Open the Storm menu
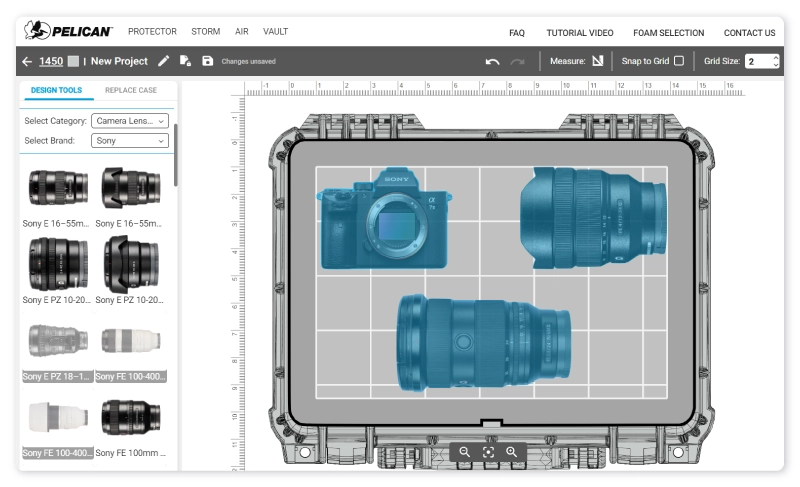 (x=206, y=32)
